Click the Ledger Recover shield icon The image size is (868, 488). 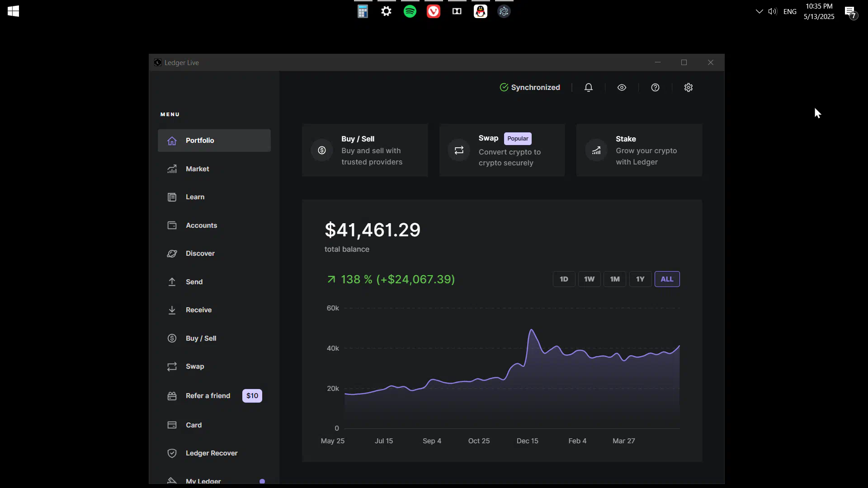172,453
